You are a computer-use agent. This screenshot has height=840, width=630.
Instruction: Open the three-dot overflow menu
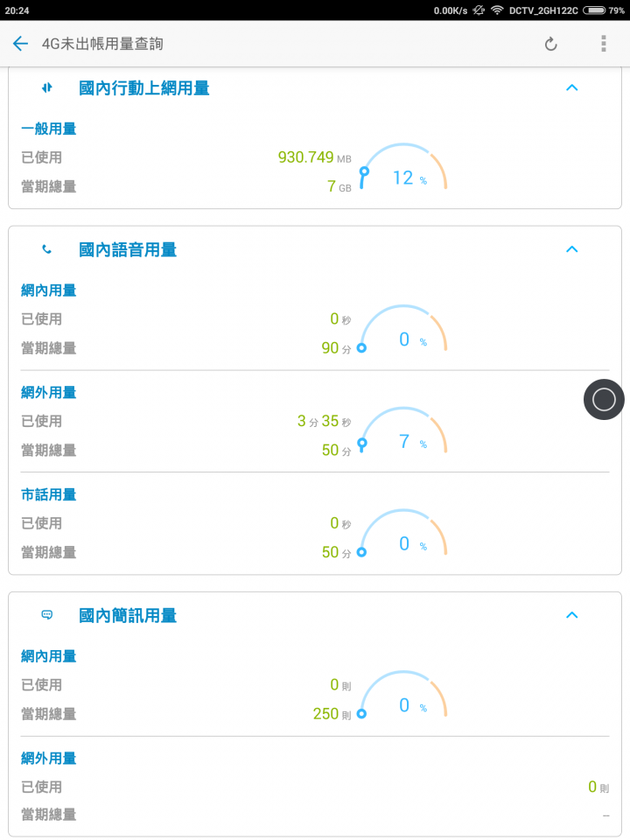pos(603,44)
